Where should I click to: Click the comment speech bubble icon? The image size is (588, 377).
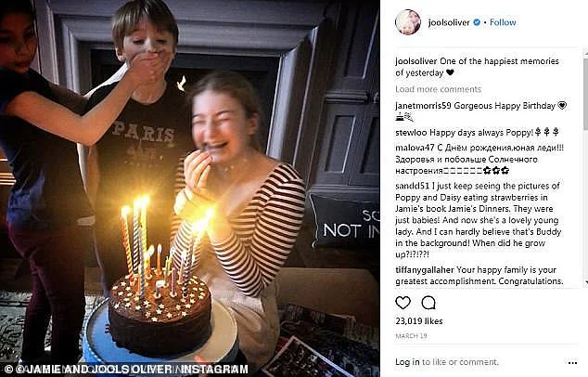coord(428,303)
